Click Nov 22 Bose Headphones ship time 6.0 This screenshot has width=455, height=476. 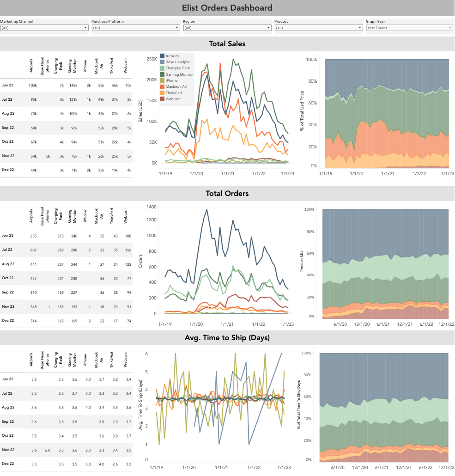pyautogui.click(x=48, y=450)
